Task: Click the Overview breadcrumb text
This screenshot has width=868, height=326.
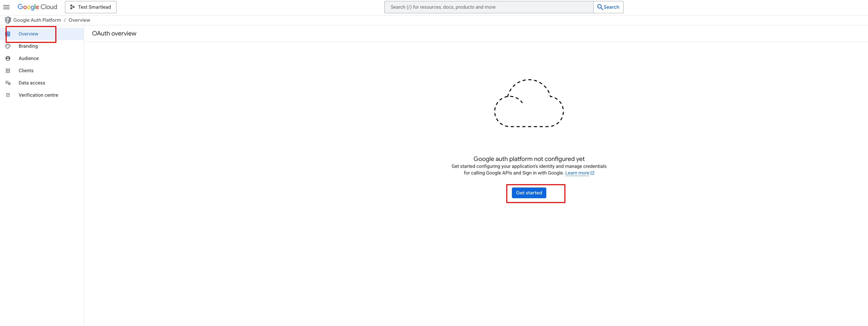Action: tap(79, 20)
